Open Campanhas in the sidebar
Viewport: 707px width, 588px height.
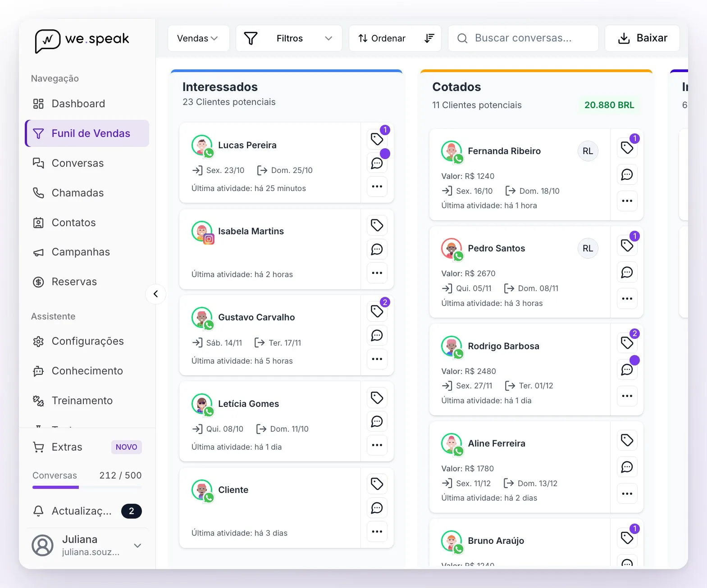click(x=87, y=252)
